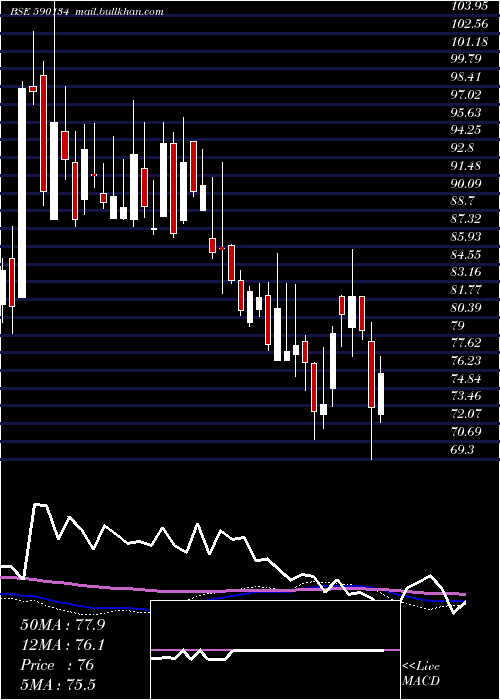The image size is (500, 700).
Task: Click the 80.39 price axis label
Action: click(467, 308)
